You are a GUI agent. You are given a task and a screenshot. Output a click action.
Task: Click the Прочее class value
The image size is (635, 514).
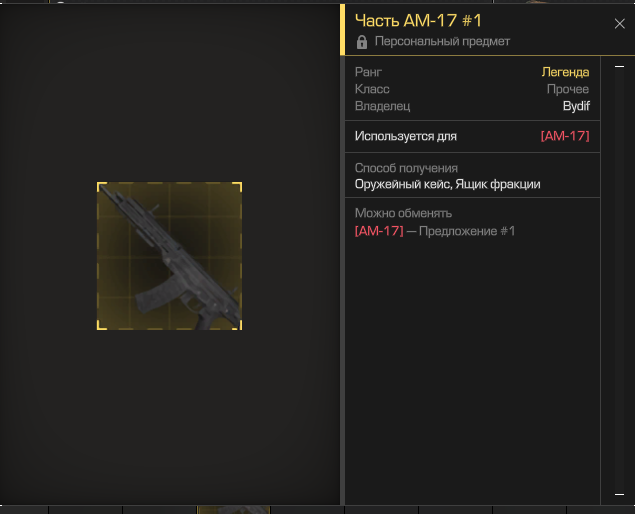point(568,89)
